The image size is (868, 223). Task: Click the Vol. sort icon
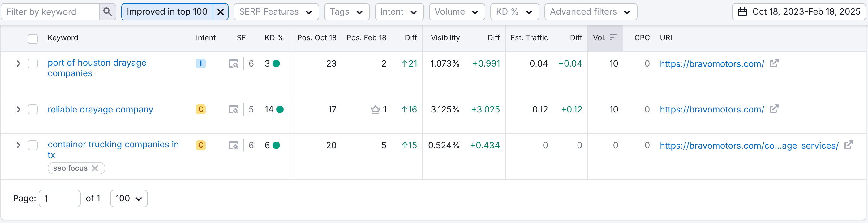pos(613,37)
